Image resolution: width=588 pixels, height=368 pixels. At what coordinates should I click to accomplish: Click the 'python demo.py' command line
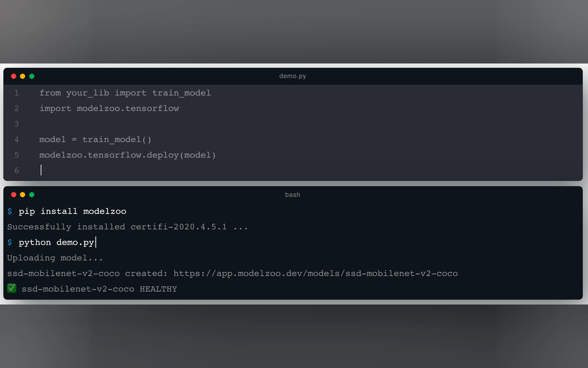[x=56, y=242]
